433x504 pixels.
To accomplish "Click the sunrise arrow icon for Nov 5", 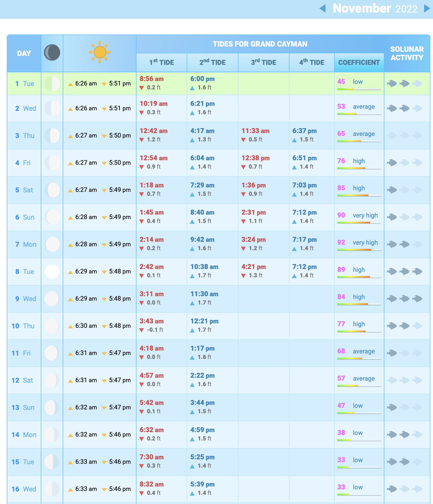I will (70, 191).
